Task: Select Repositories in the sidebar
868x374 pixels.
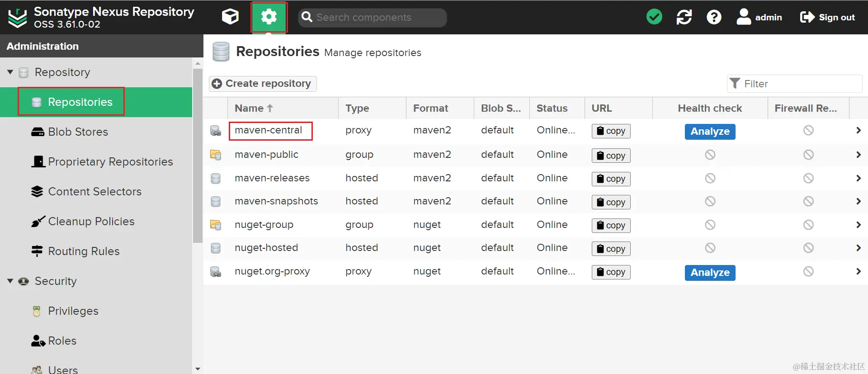Action: pyautogui.click(x=96, y=102)
